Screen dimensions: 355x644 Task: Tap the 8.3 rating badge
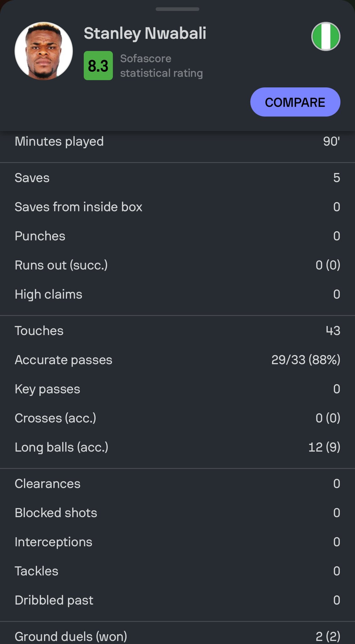98,66
